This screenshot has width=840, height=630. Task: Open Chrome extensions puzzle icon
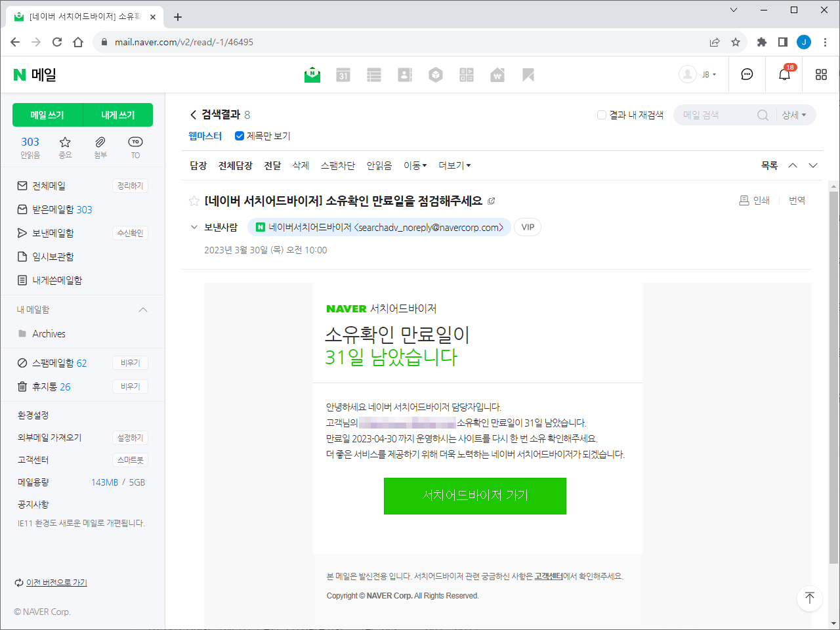click(x=762, y=42)
